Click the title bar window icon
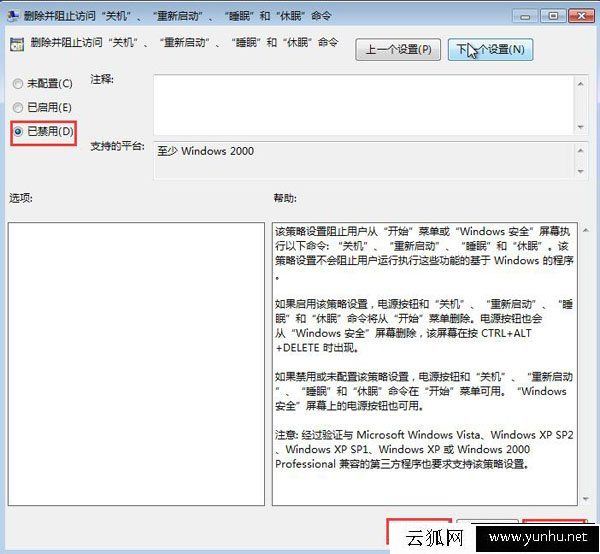 pyautogui.click(x=13, y=16)
